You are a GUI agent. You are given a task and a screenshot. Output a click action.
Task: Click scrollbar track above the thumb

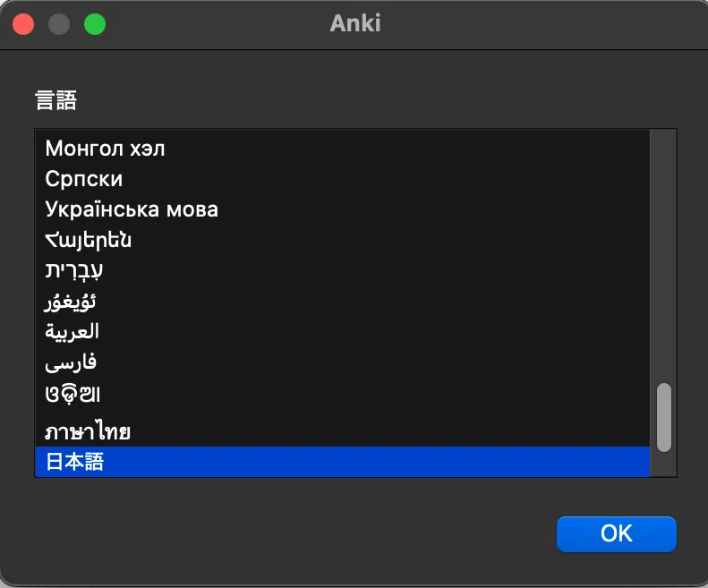pyautogui.click(x=664, y=255)
